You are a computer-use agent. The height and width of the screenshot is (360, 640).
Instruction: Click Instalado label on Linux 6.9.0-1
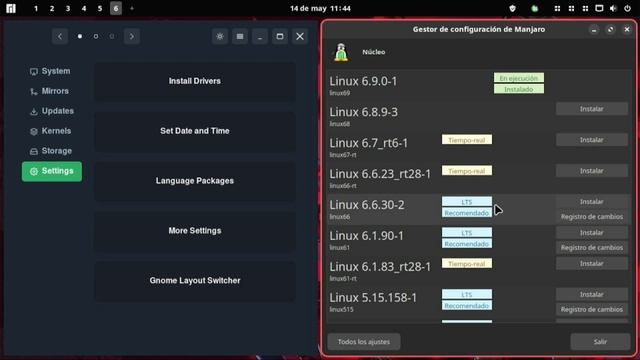click(x=519, y=89)
